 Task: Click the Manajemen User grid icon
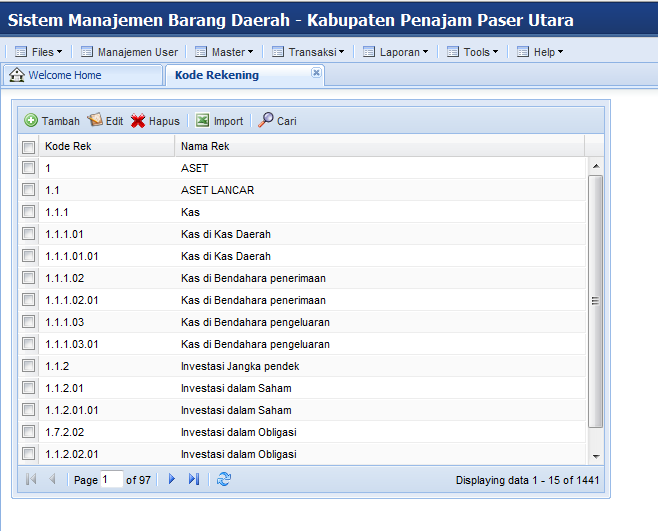click(x=87, y=52)
